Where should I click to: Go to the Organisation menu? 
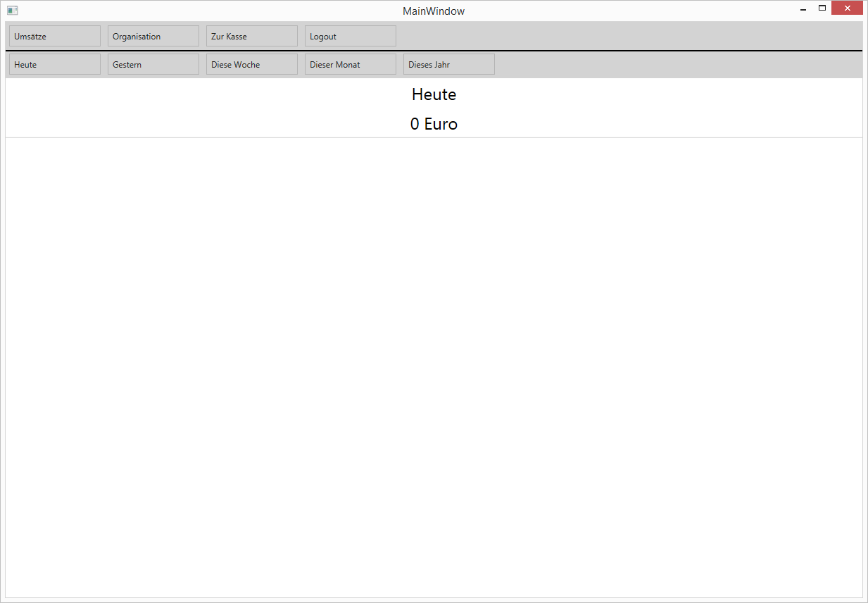point(153,36)
